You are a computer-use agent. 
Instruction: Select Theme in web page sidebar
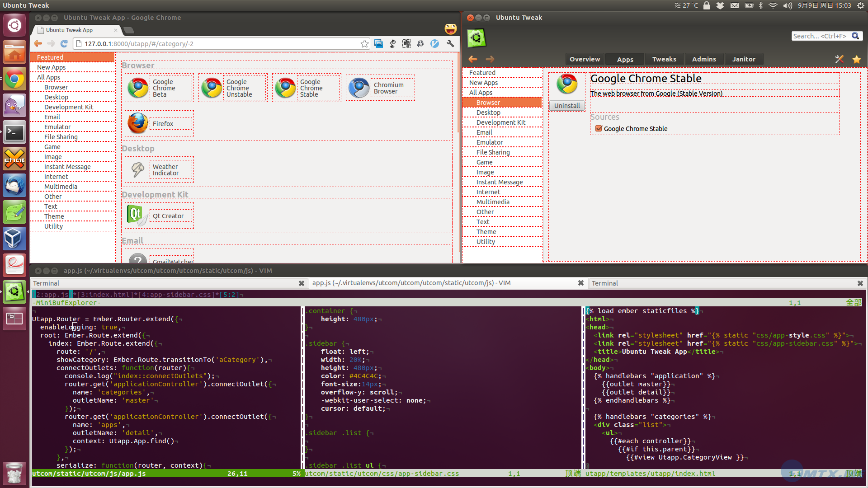coord(72,216)
